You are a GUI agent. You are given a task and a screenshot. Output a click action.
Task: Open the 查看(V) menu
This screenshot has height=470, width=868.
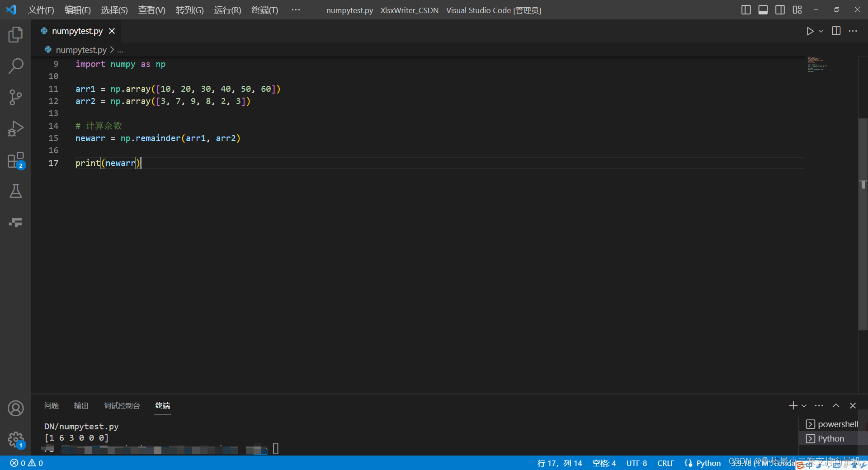pyautogui.click(x=152, y=10)
